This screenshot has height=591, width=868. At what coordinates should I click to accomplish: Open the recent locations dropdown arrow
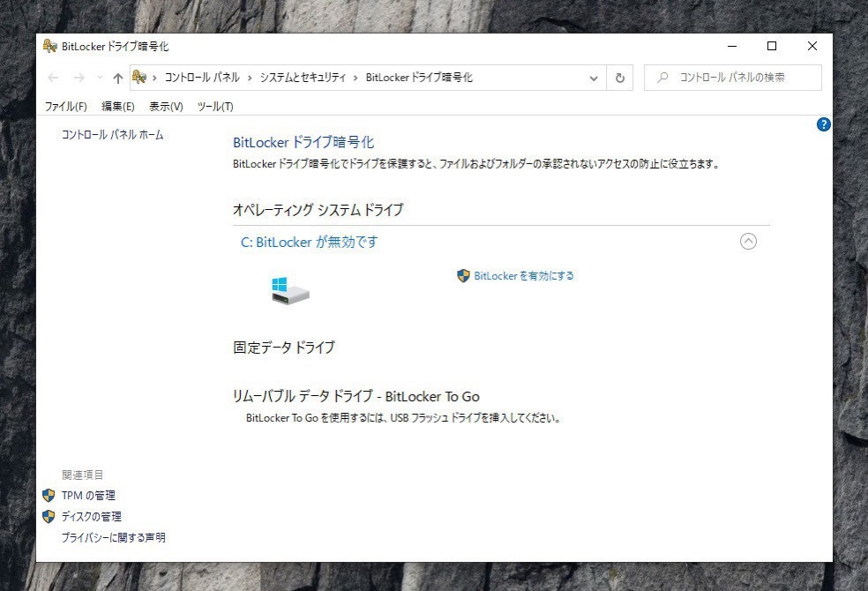point(100,78)
